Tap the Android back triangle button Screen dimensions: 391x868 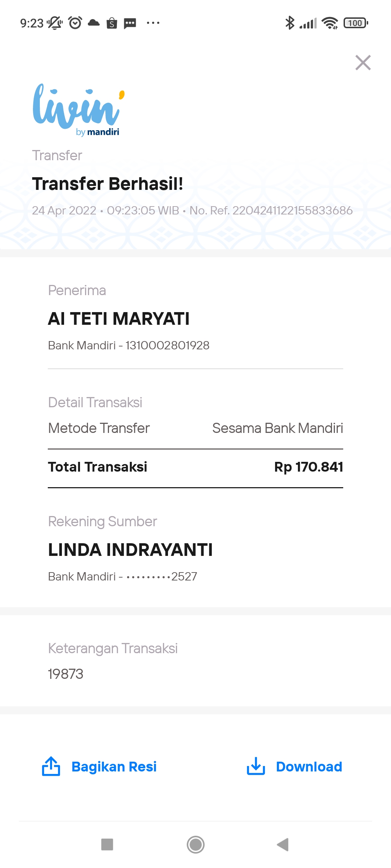click(283, 845)
